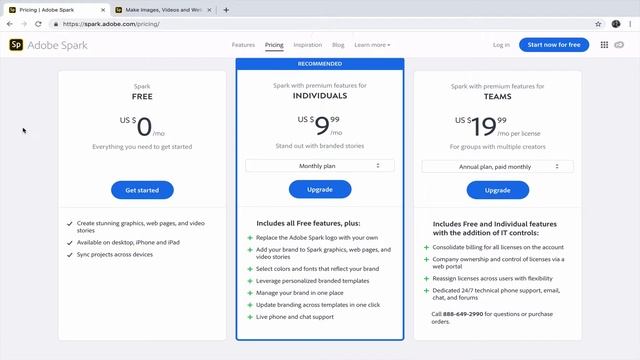
Task: Click 'Sync projects across devices' text
Action: (x=115, y=254)
